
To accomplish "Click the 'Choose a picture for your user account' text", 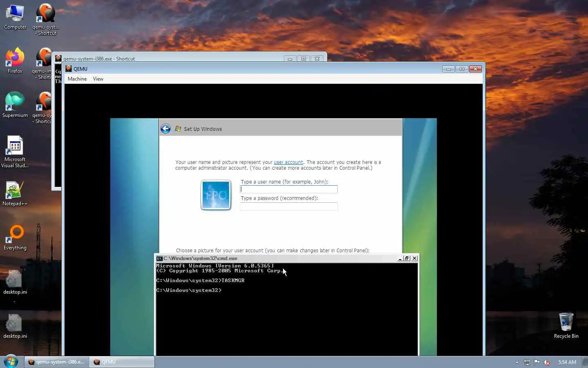I will click(x=272, y=251).
